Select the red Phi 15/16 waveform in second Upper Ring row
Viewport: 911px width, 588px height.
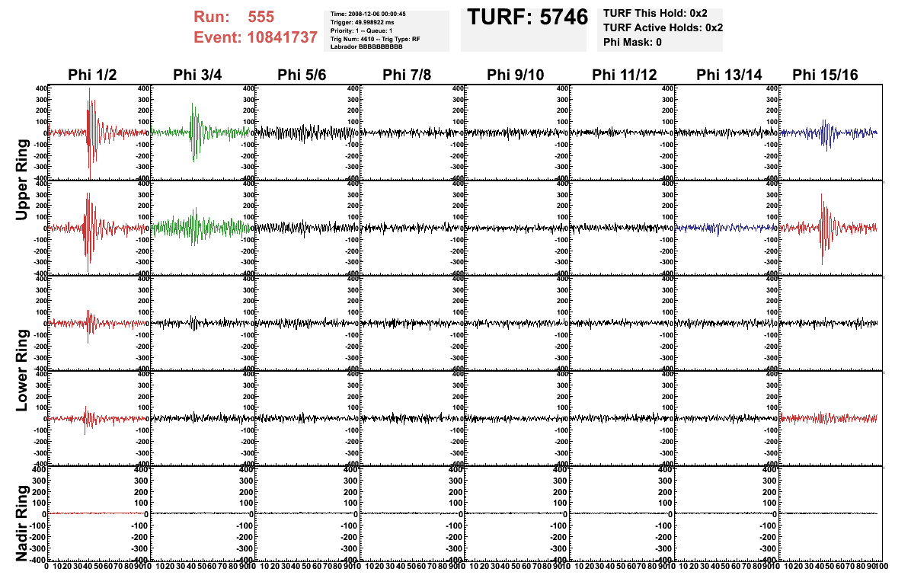tap(829, 228)
